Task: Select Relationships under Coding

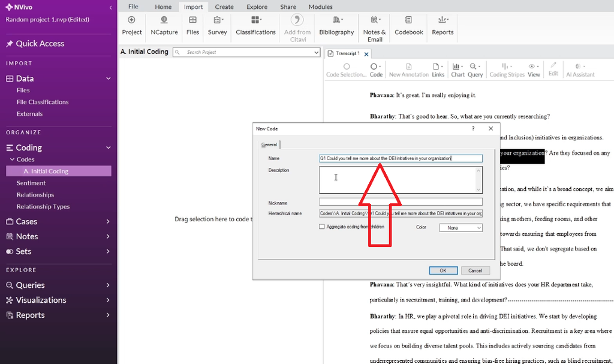Action: coord(35,195)
